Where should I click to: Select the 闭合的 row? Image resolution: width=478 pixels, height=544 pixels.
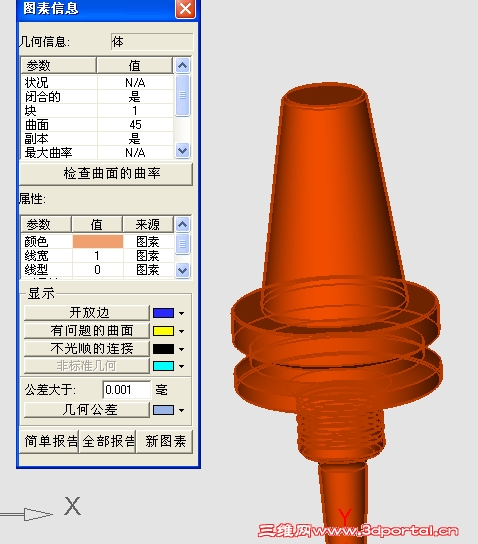97,96
